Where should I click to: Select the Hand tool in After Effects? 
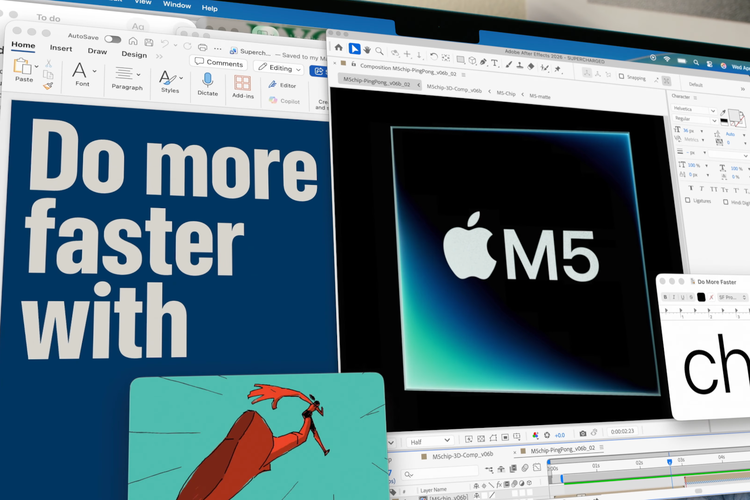367,49
